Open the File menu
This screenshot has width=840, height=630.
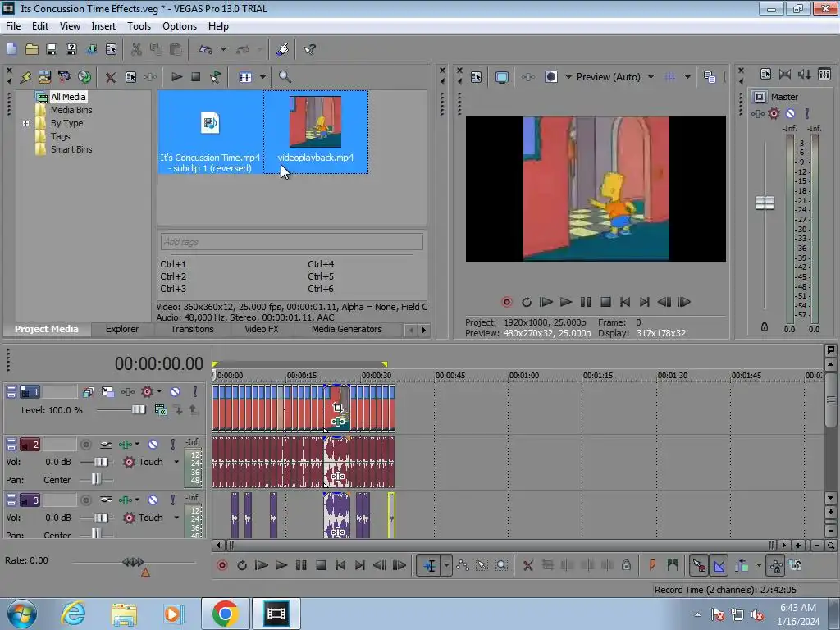click(x=13, y=26)
